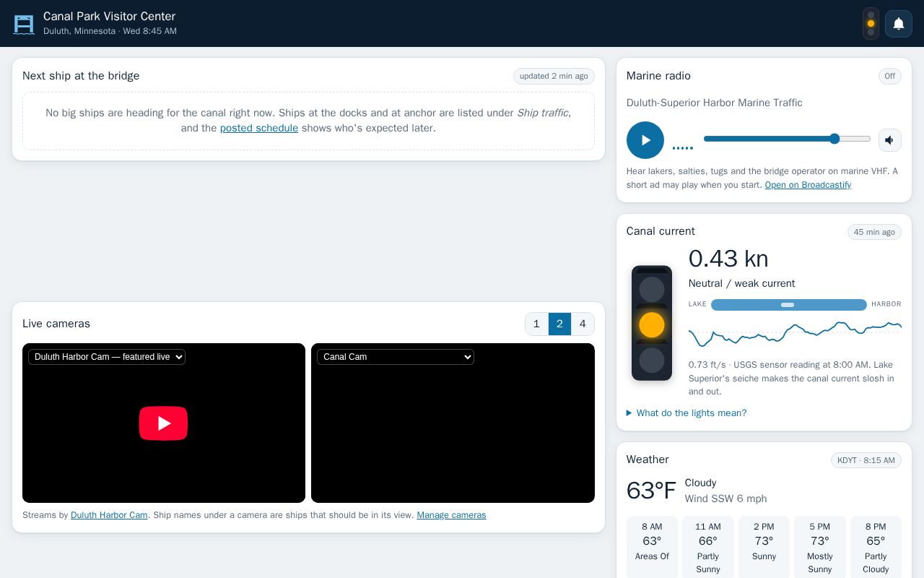Image resolution: width=924 pixels, height=578 pixels.
Task: Click the bridge logo icon in header
Action: click(24, 24)
